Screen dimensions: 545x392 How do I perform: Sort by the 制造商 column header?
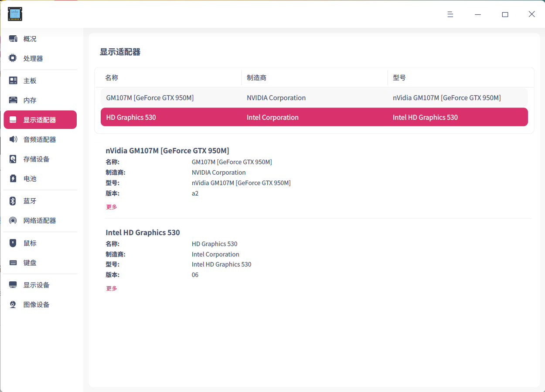[256, 78]
